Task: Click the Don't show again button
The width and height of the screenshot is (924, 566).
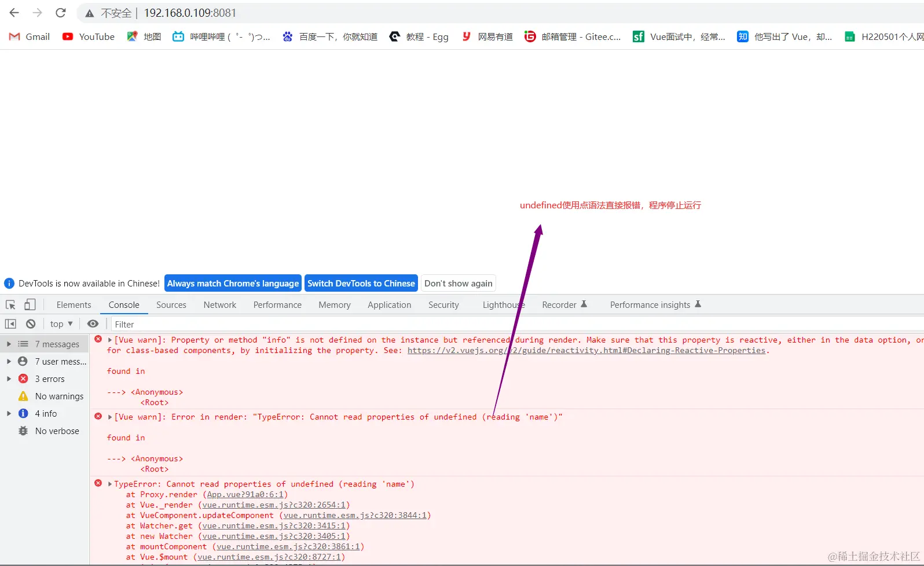Action: pos(459,284)
